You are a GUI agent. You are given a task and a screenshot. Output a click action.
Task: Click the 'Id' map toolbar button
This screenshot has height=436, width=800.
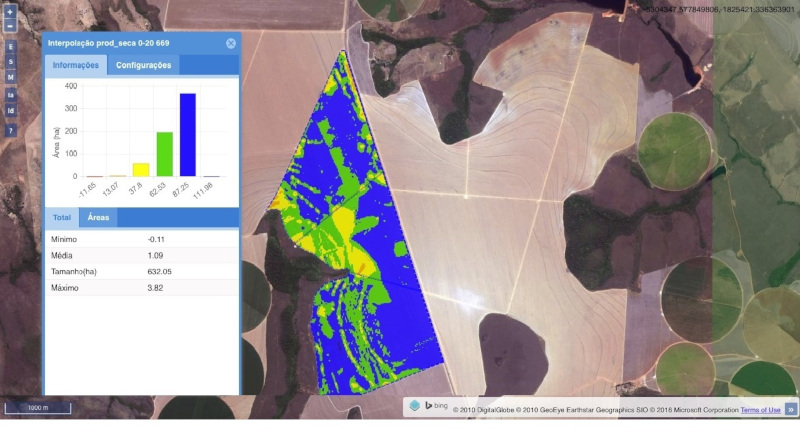[10, 111]
